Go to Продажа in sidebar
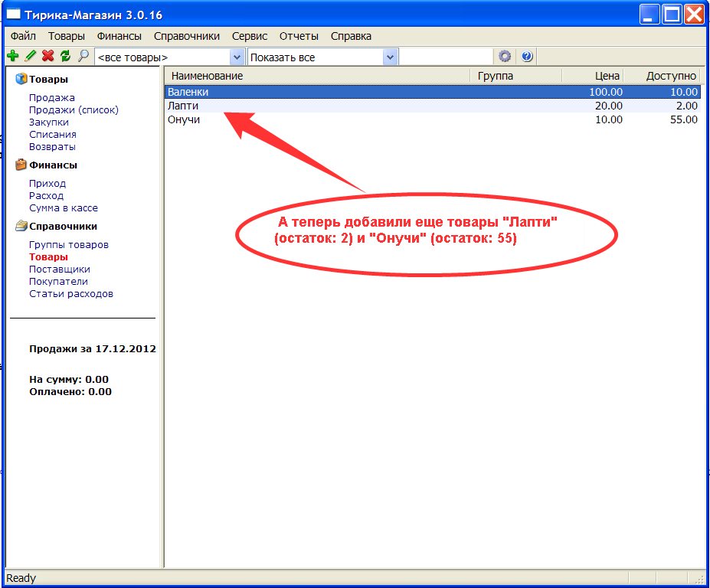This screenshot has width=710, height=588. (x=52, y=98)
